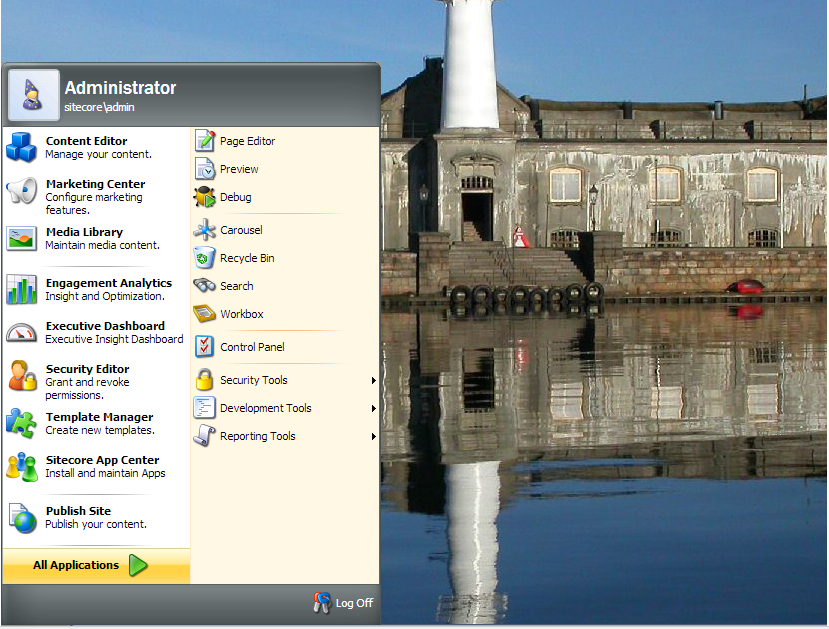829x629 pixels.
Task: Click "Maintain media content." description text
Action: click(x=103, y=245)
